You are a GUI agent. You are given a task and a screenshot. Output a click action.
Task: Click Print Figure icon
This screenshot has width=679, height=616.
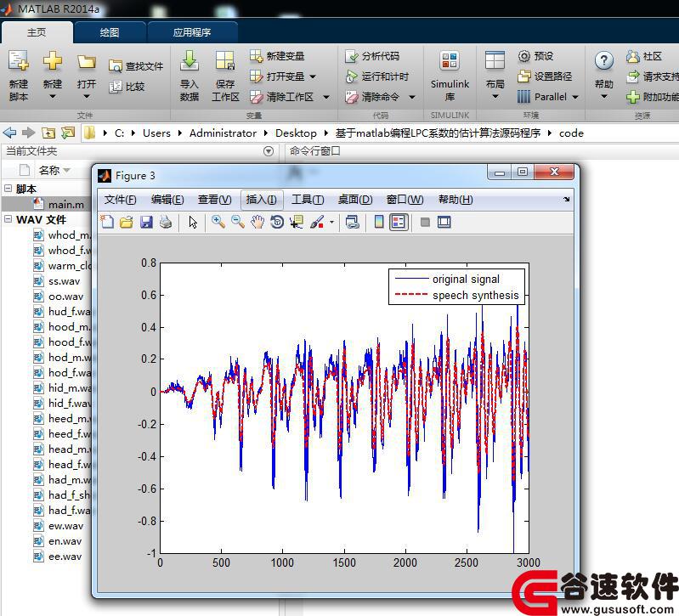click(x=166, y=222)
